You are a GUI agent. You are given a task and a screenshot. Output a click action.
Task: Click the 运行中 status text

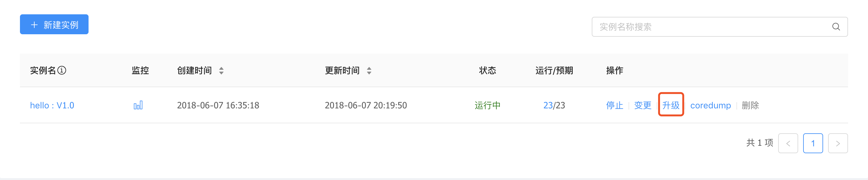point(487,105)
